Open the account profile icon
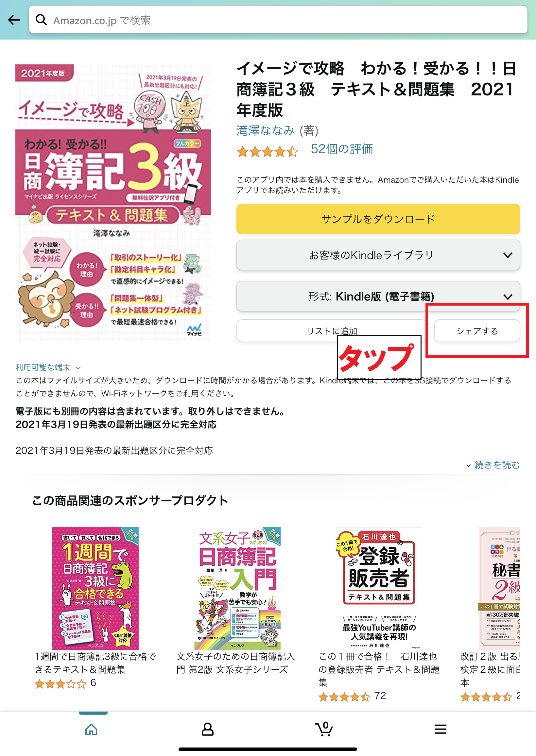Viewport: 536px width, 756px height. (x=208, y=729)
